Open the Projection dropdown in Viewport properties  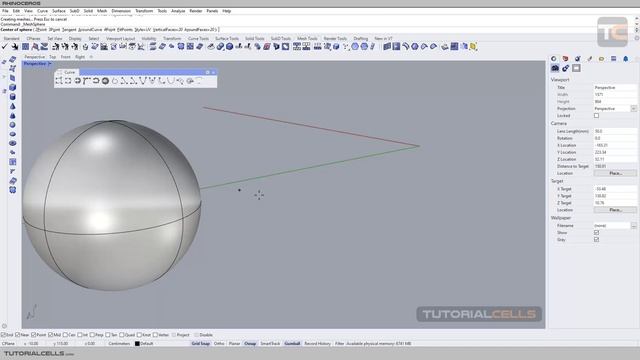pyautogui.click(x=633, y=109)
